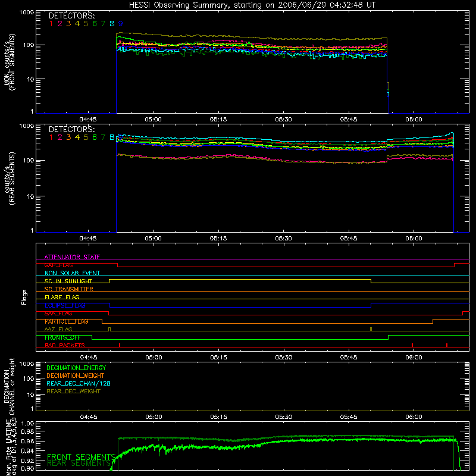Click the '05:45' time label under the Flags plot
The height and width of the screenshot is (476, 476).
[x=349, y=358]
